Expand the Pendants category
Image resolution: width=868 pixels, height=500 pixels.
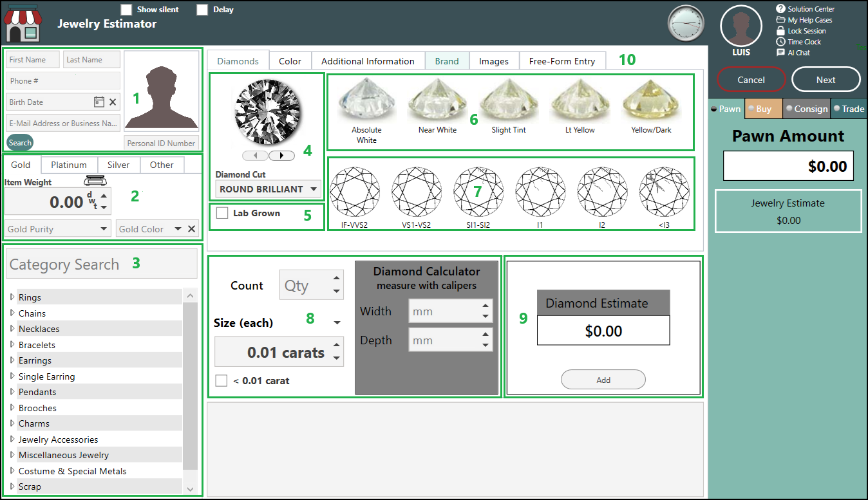[x=12, y=392]
